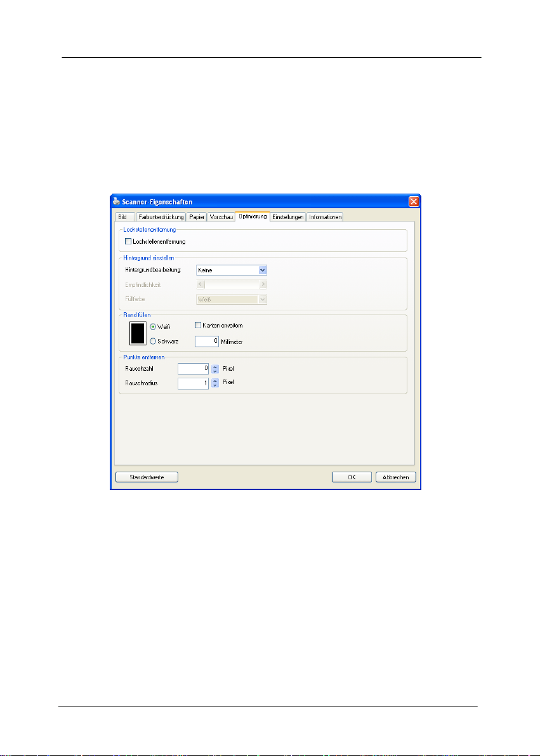Select the Weiß radio button

153,326
